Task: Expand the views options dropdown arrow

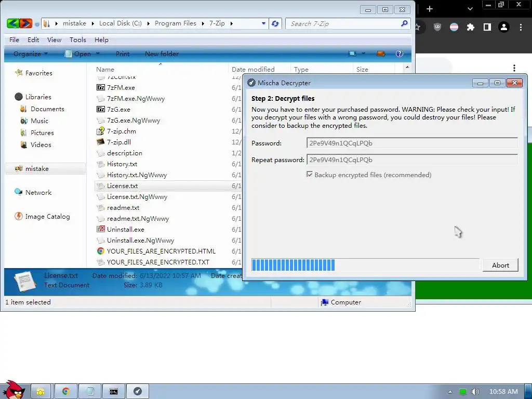Action: (363, 54)
